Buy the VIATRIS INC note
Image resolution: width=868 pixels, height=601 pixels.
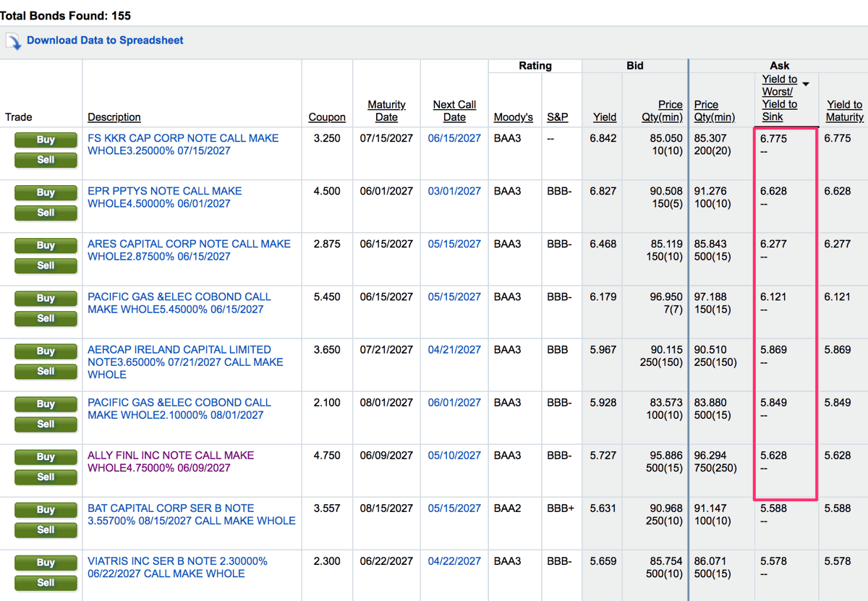pyautogui.click(x=46, y=563)
